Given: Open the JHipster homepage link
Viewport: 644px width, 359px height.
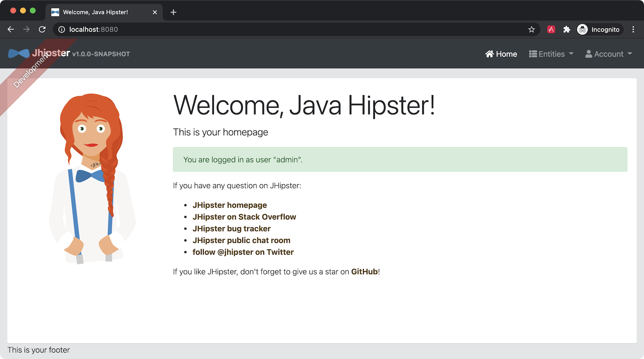Looking at the screenshot, I should (229, 205).
